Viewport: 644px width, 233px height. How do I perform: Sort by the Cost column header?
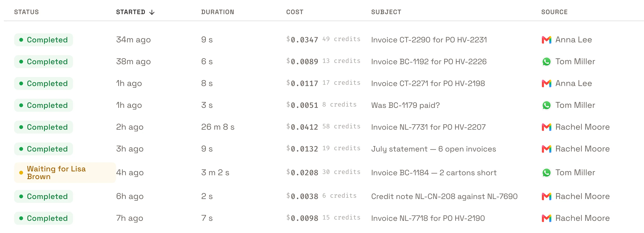[295, 12]
